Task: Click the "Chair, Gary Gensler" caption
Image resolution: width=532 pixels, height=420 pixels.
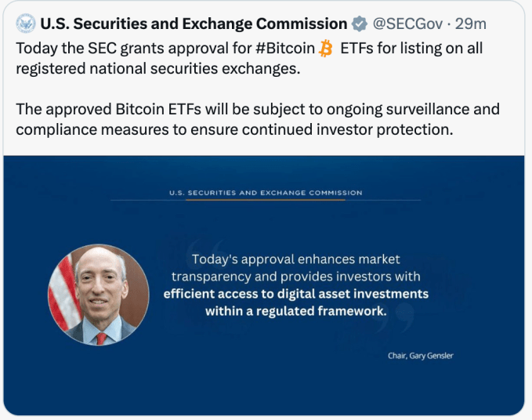Action: click(x=420, y=356)
